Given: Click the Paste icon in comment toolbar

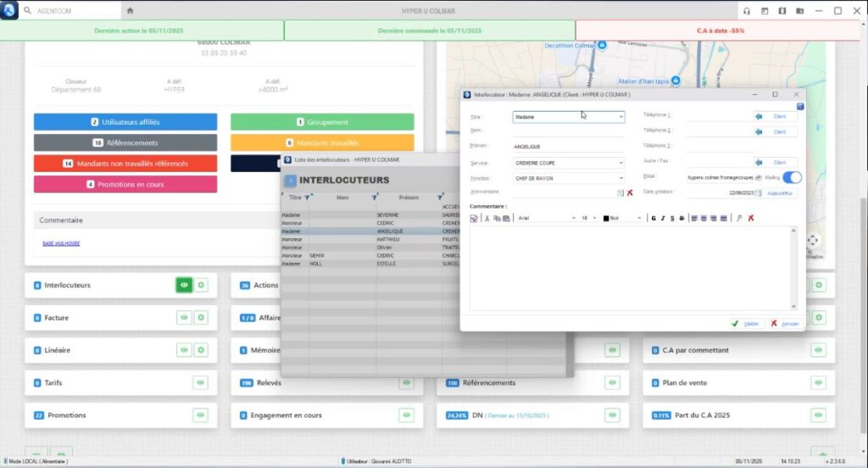Looking at the screenshot, I should pos(506,218).
